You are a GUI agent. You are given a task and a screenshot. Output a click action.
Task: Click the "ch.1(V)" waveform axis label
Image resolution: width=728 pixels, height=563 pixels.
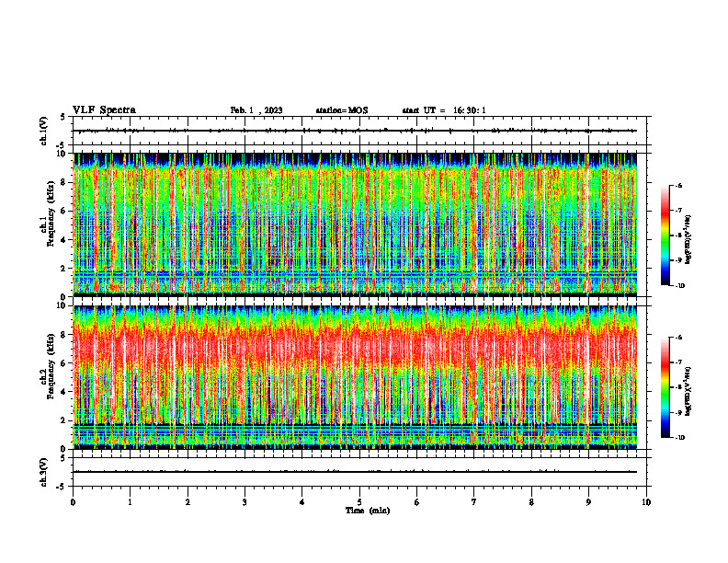click(44, 131)
